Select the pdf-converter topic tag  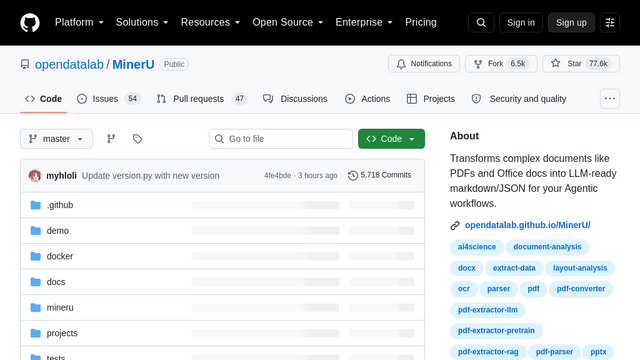coord(581,289)
